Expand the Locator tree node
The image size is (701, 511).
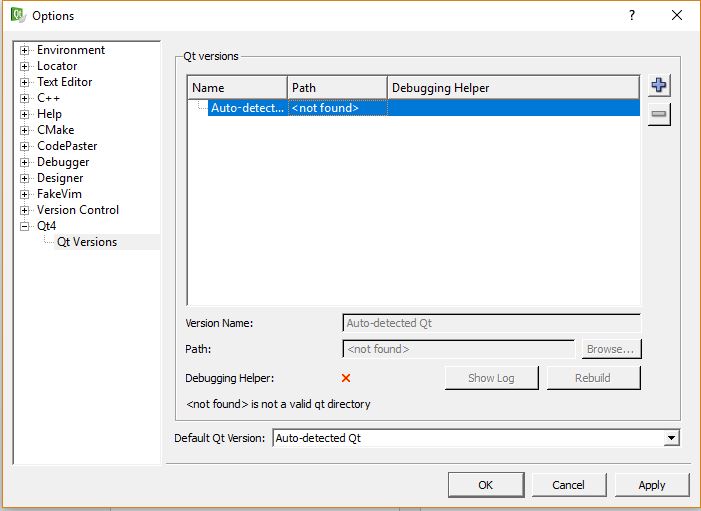pos(25,67)
